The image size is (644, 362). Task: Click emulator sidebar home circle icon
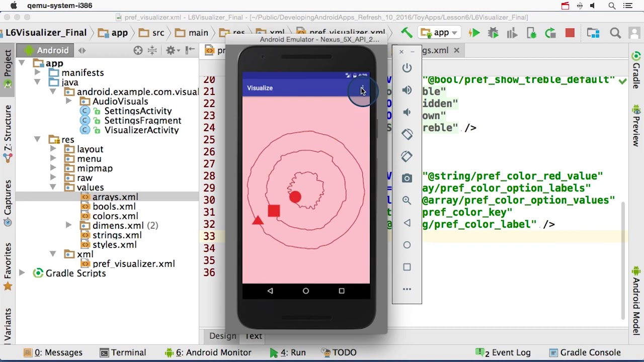[x=407, y=245]
